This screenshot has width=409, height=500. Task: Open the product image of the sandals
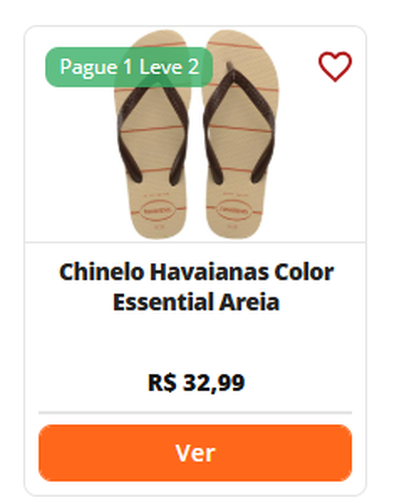coord(196,134)
